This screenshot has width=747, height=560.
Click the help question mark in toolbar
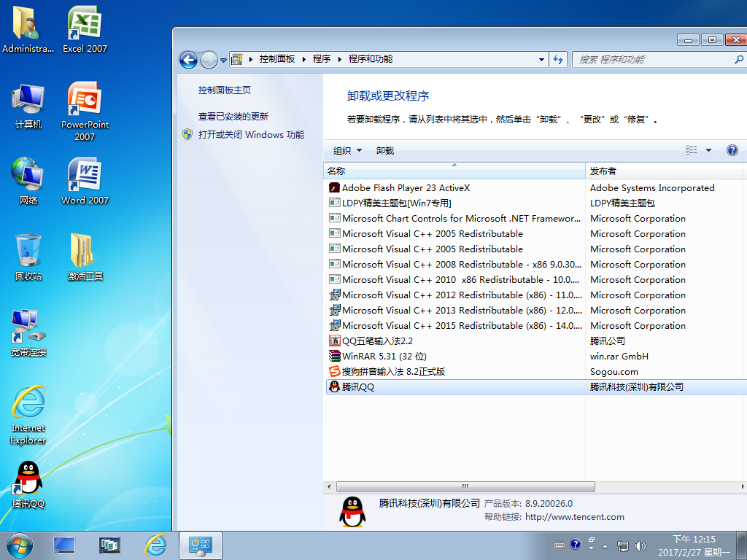tap(732, 150)
